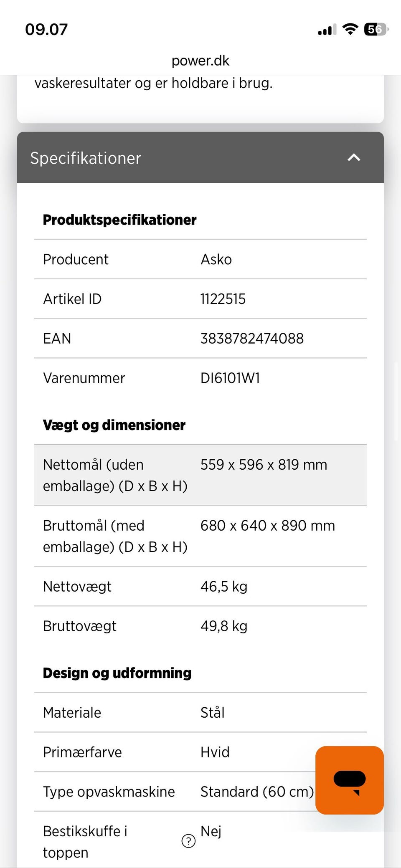Click the Bestikskuffe i toppen help icon
The height and width of the screenshot is (868, 401).
point(188,841)
